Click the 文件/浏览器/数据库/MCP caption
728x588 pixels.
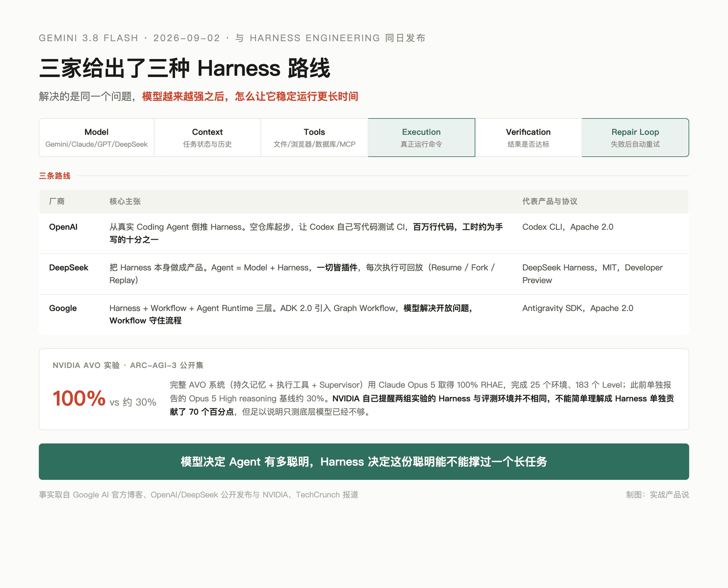[x=314, y=144]
